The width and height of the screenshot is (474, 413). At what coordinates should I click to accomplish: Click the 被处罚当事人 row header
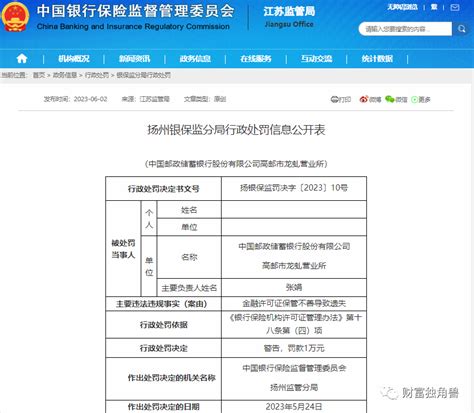(x=123, y=249)
